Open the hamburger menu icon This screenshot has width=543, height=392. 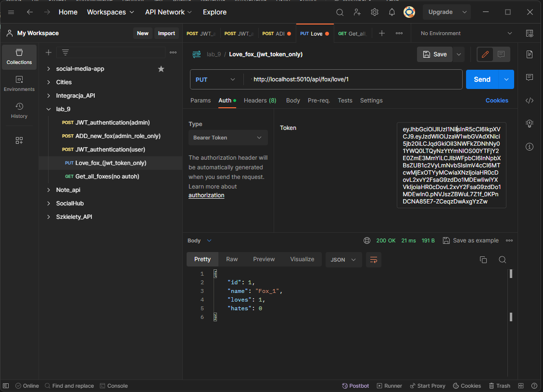[x=11, y=12]
